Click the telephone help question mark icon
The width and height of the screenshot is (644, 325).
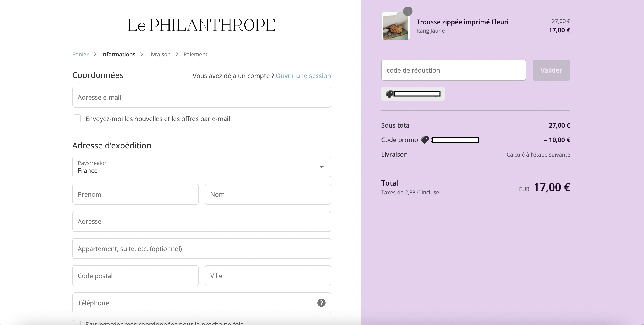pos(321,303)
